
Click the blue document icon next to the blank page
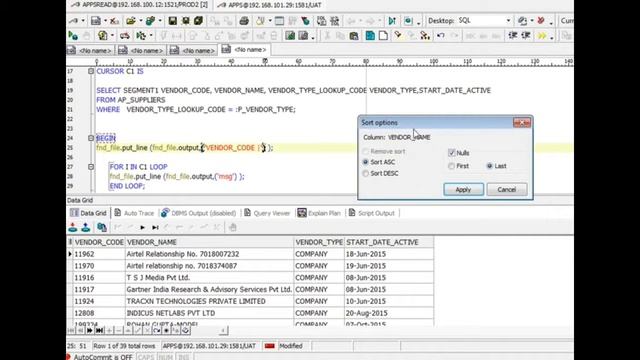coord(370,36)
